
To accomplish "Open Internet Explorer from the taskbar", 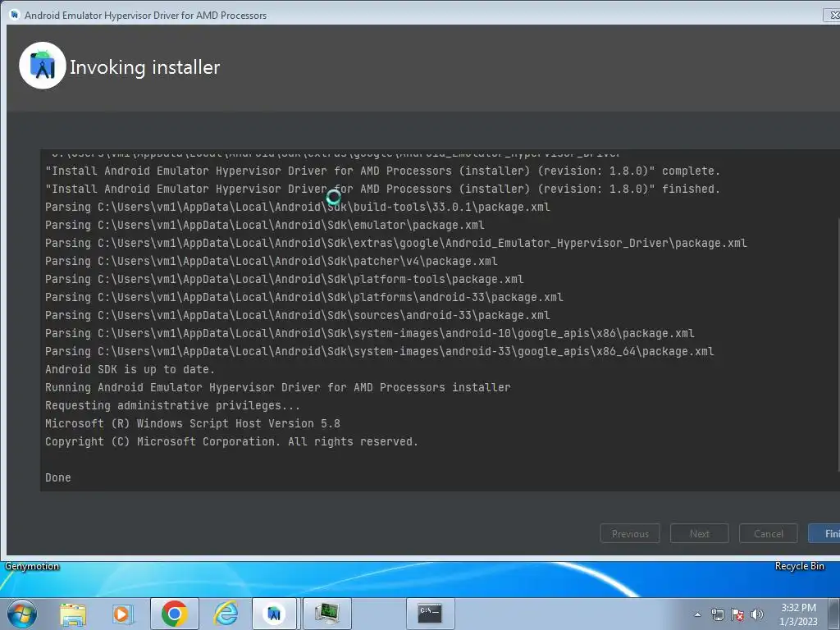I will (226, 614).
